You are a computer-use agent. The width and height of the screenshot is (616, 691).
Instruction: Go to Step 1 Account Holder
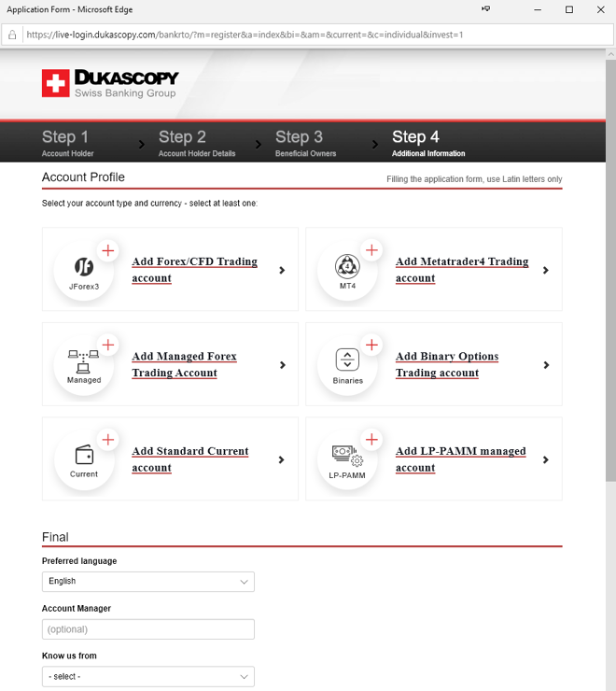click(67, 143)
